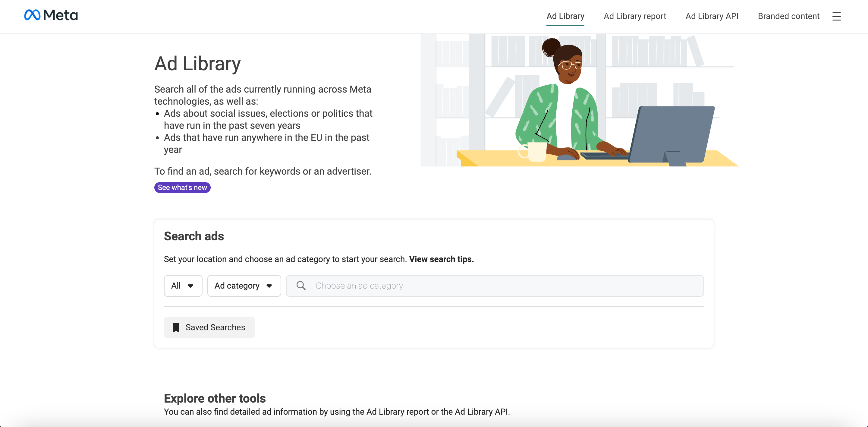Go to the Ad Library API tab
This screenshot has width=868, height=427.
[712, 16]
